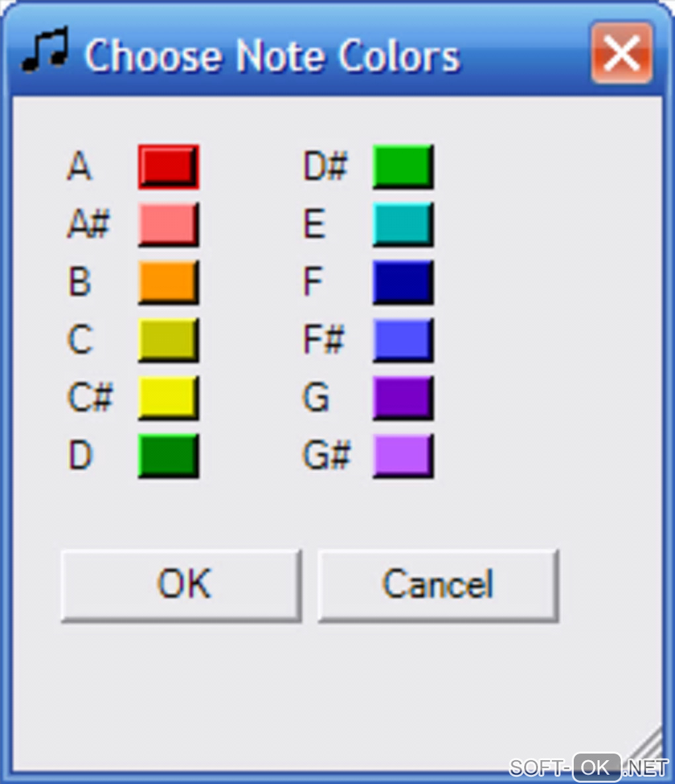Select the teal swatch beside note E

point(403,224)
